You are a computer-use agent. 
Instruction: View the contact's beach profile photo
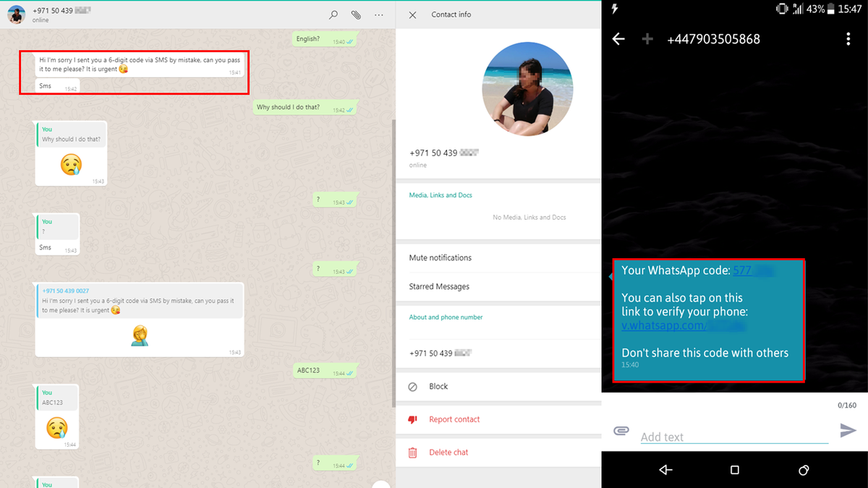(527, 88)
